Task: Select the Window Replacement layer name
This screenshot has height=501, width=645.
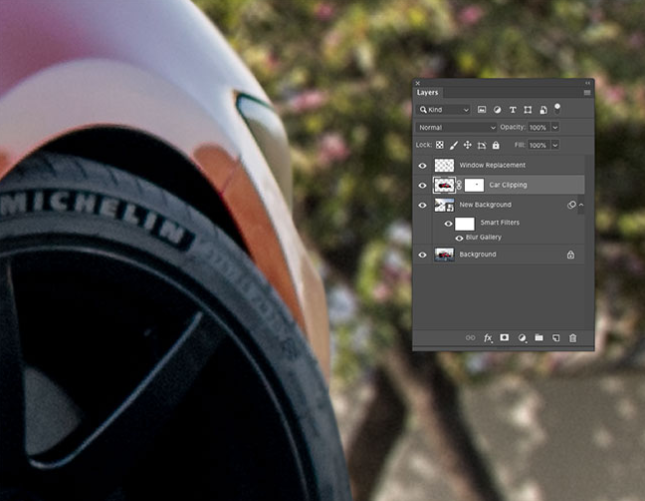Action: point(492,165)
